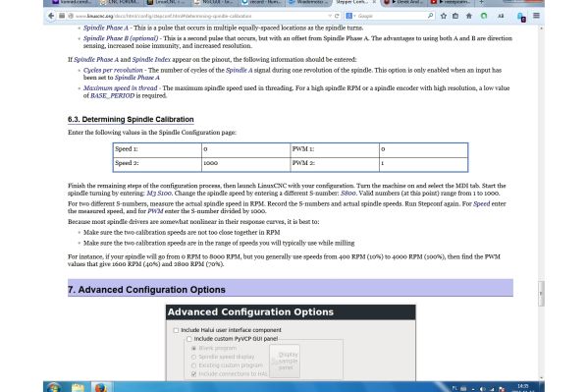
Task: Click the vertical scrollbar thumb
Action: (x=541, y=294)
